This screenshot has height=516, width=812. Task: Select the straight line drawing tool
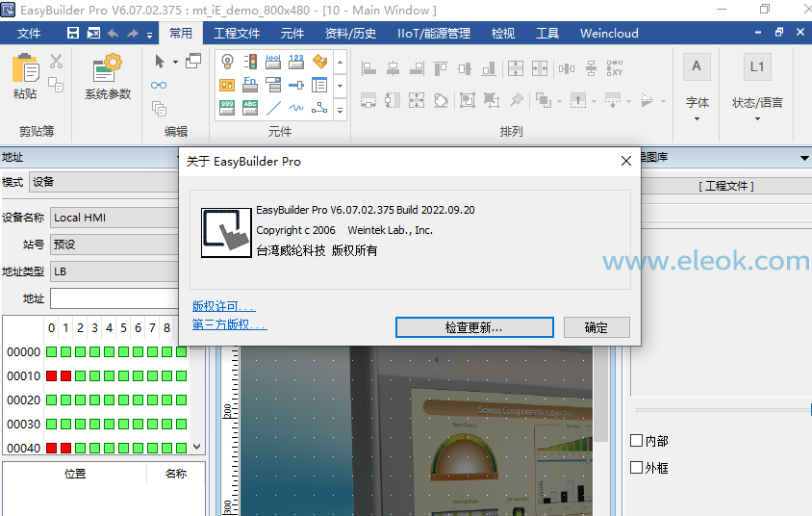(273, 108)
